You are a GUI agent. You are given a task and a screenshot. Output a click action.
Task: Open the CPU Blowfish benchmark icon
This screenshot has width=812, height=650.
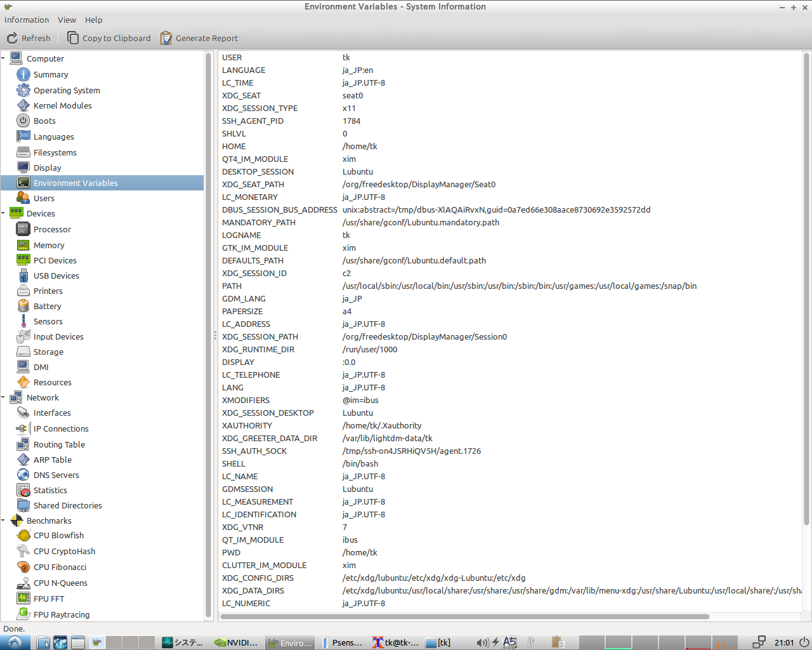pos(23,535)
